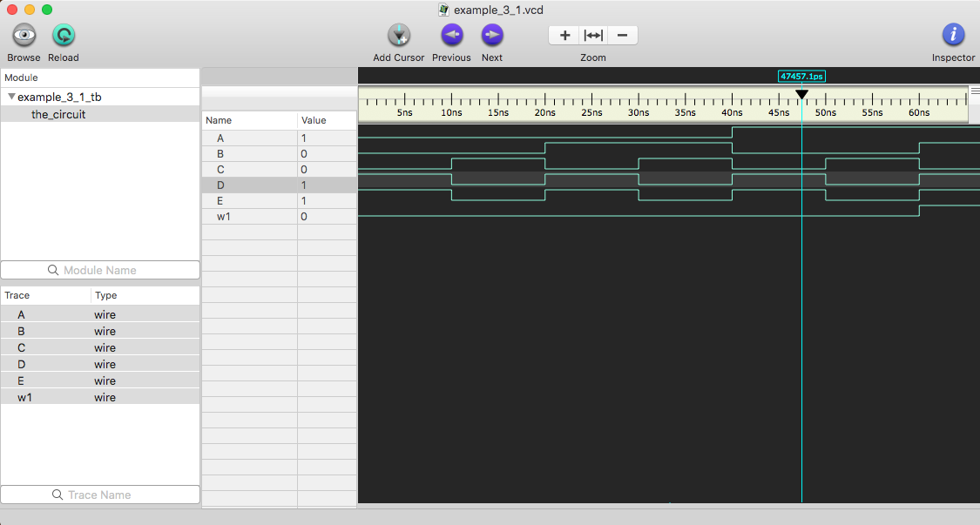Select trace w1 in trace list
980x525 pixels.
[100, 398]
